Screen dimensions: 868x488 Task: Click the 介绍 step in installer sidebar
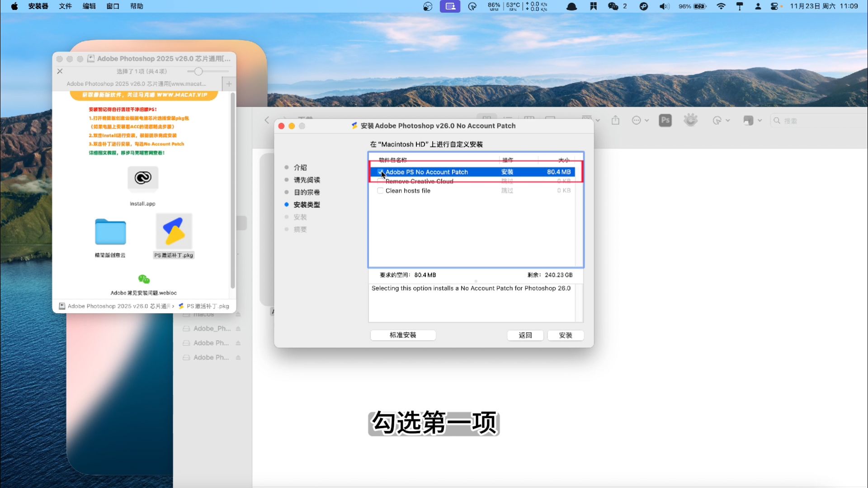[x=300, y=167]
